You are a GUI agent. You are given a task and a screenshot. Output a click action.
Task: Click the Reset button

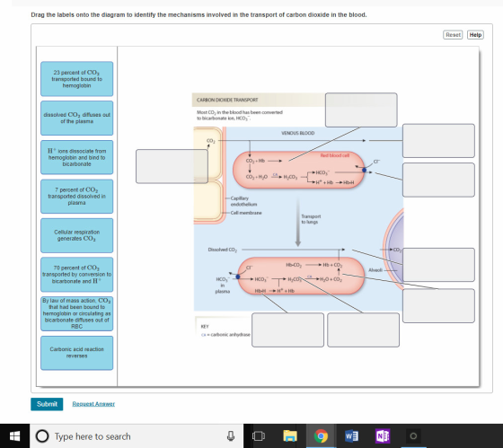coord(453,35)
